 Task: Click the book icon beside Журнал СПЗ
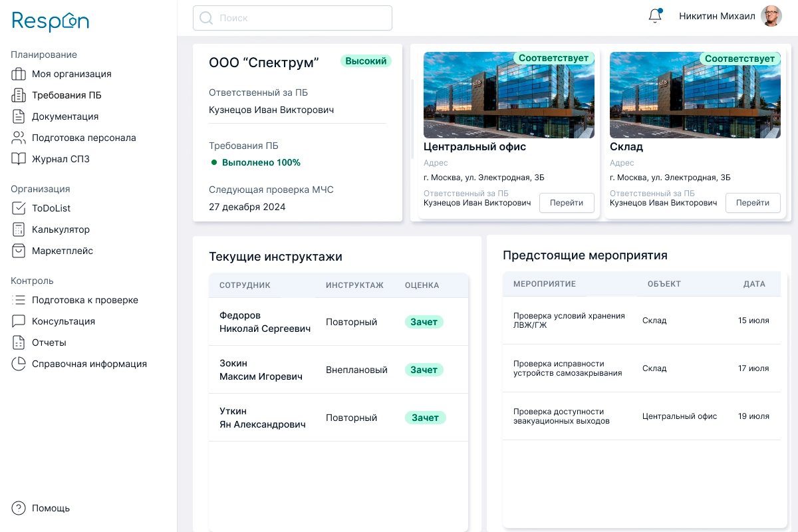[19, 159]
